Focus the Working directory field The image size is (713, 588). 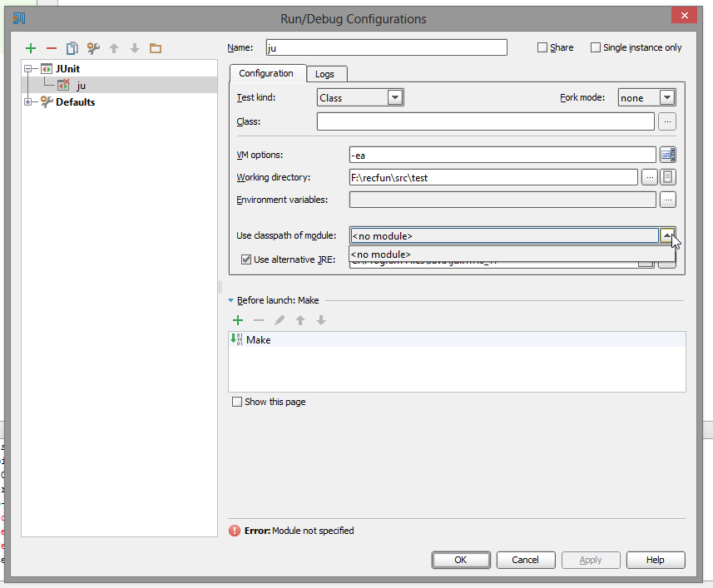pos(493,177)
